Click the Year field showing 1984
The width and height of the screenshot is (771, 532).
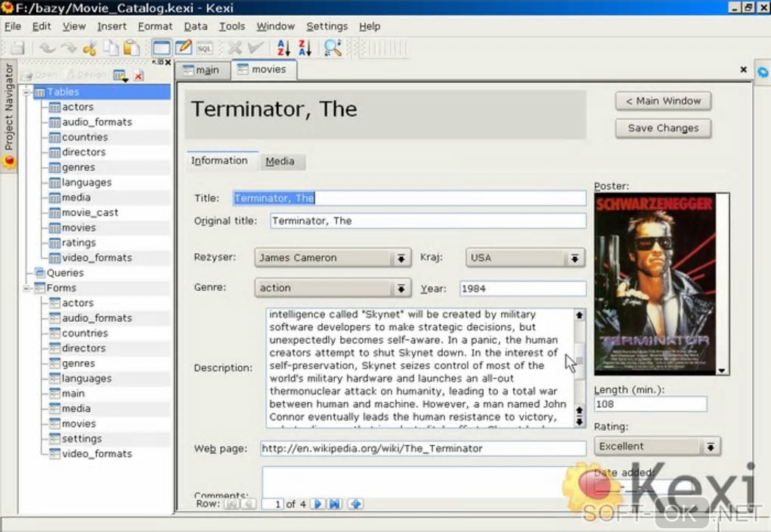point(522,289)
